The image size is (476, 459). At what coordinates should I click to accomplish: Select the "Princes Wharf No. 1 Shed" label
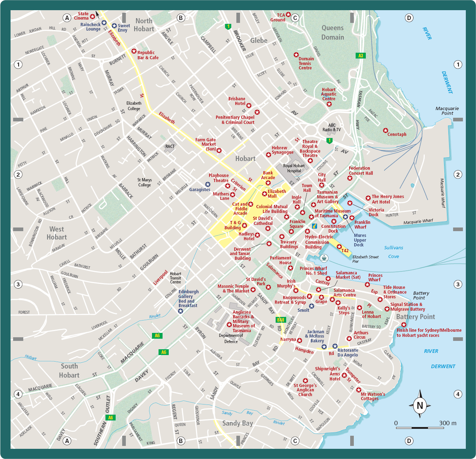pos(313,271)
